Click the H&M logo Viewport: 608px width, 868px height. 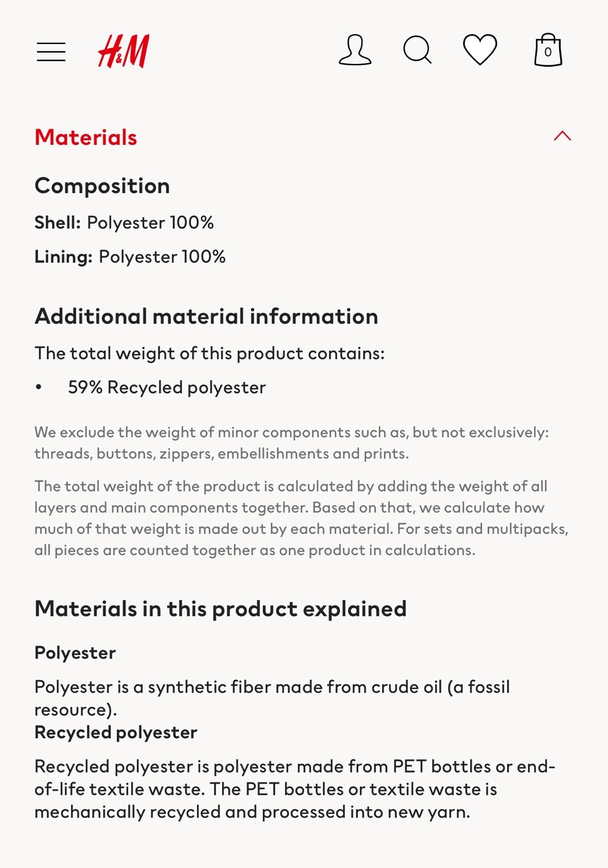click(124, 52)
